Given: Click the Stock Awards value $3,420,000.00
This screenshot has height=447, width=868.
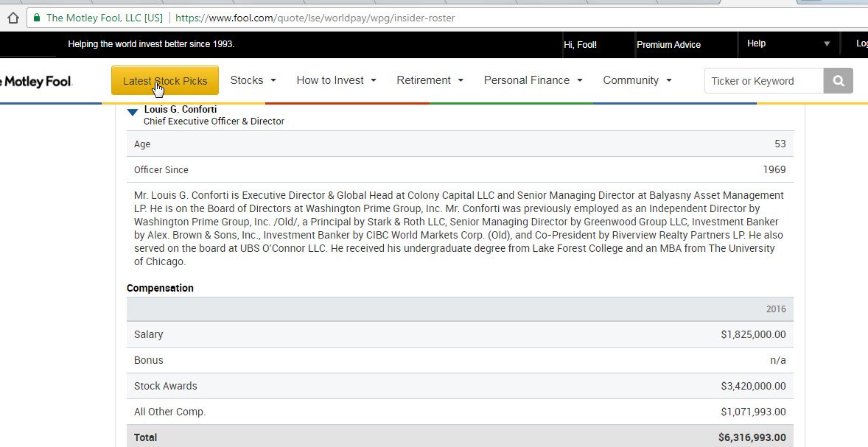Looking at the screenshot, I should 753,386.
